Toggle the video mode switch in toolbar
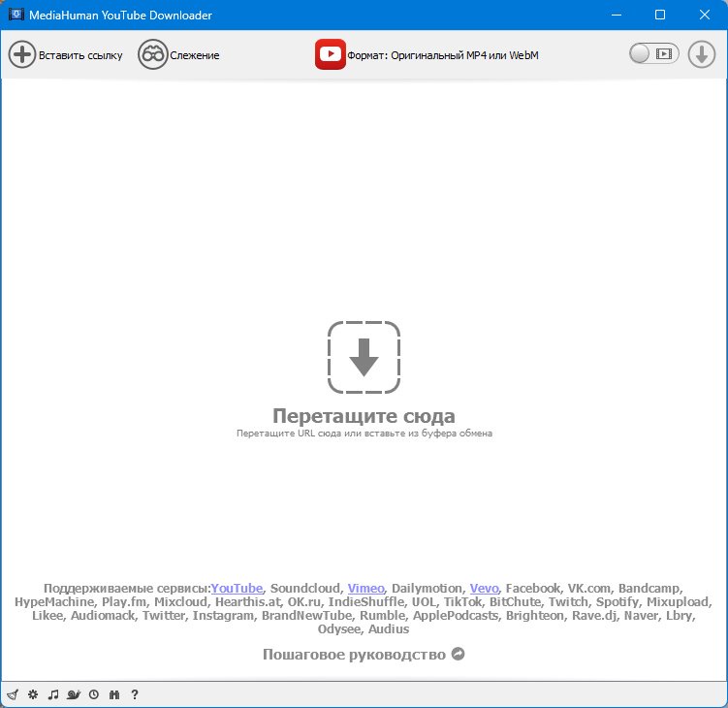 653,54
